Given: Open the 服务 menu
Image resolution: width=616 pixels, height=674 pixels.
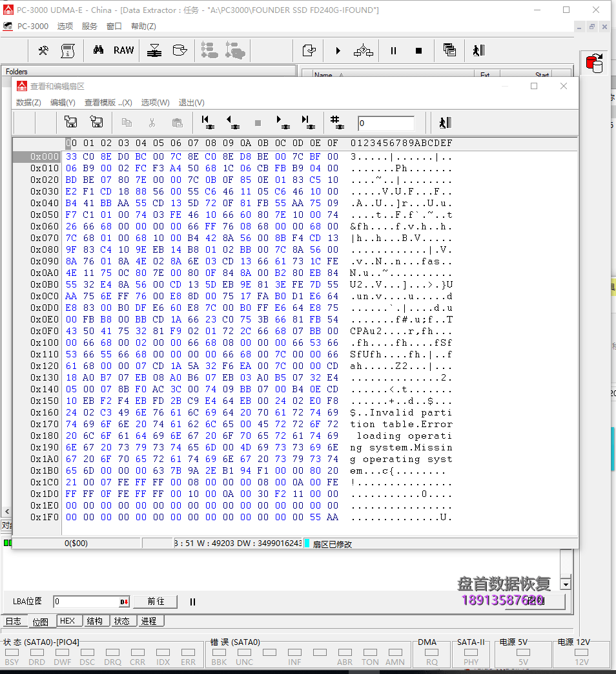Looking at the screenshot, I should (89, 26).
